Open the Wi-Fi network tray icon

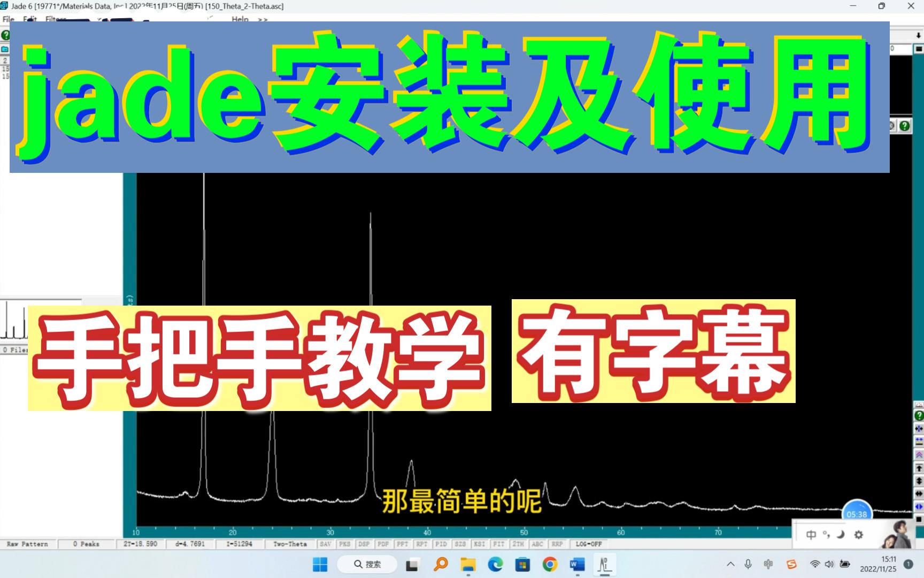815,564
